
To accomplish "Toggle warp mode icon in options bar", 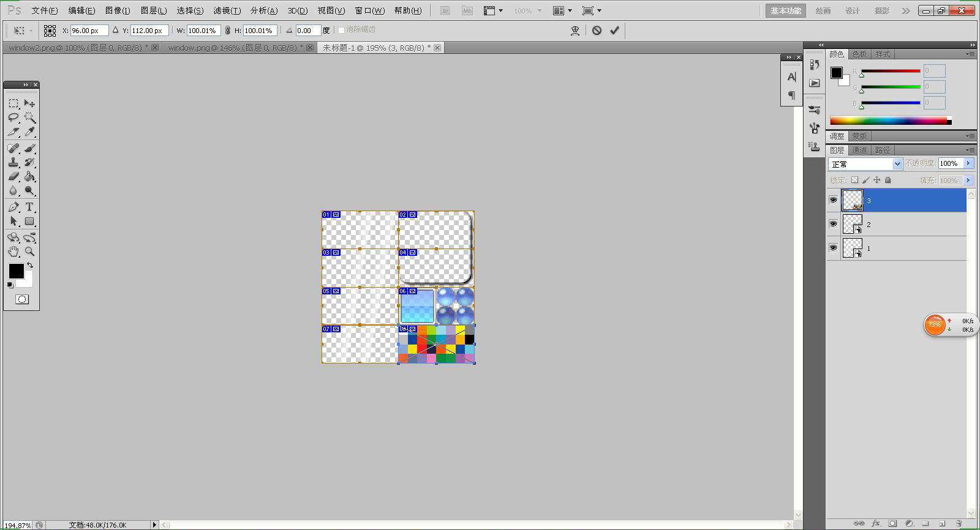I will pos(575,31).
